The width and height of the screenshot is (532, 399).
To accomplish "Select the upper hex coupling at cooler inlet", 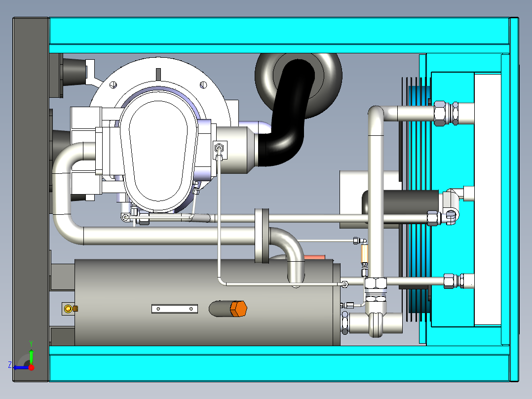I will (x=440, y=114).
